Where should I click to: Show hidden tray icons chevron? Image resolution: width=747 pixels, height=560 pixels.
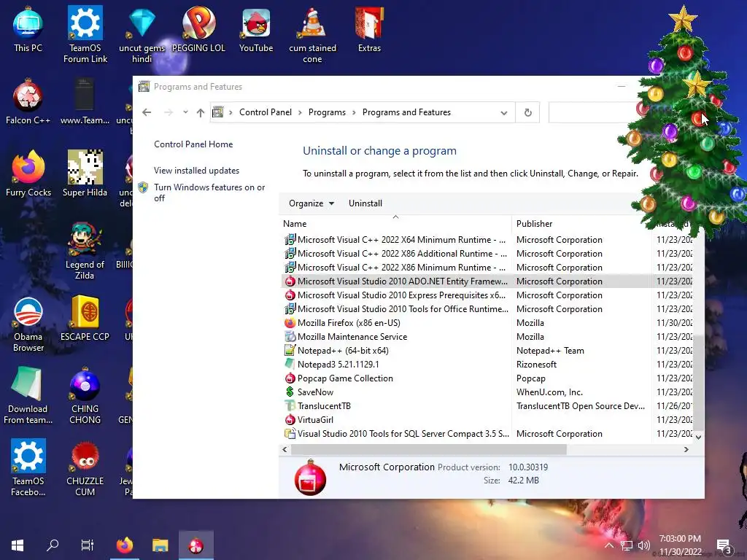pos(609,545)
